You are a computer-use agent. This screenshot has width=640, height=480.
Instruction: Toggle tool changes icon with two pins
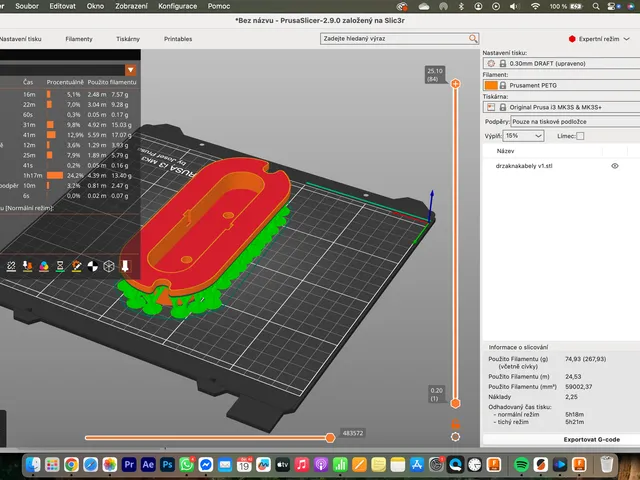click(x=27, y=267)
